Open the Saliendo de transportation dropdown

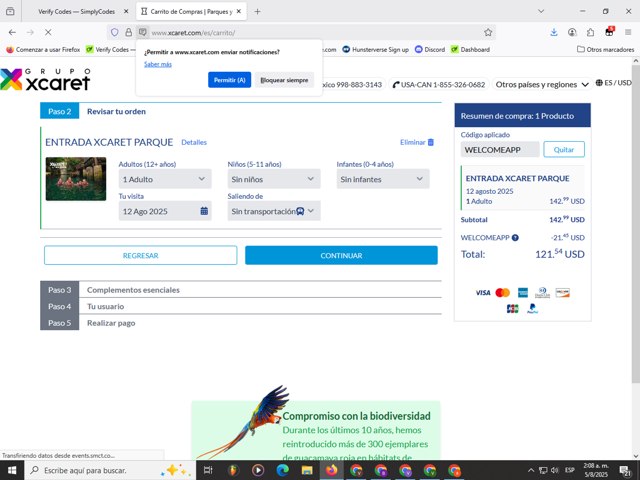[x=274, y=211]
